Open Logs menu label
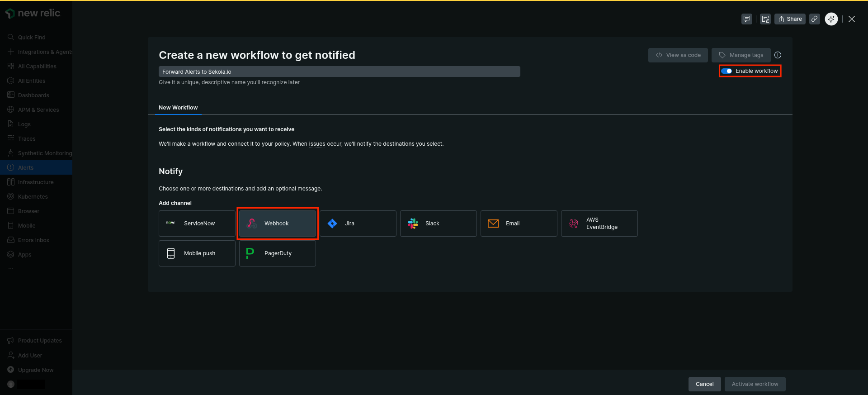The height and width of the screenshot is (395, 868). [24, 124]
